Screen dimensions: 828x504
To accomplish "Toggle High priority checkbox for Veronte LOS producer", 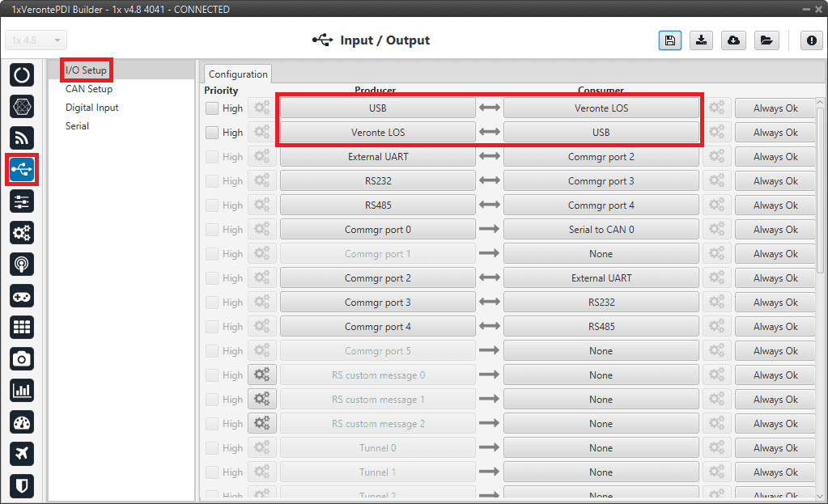I will pos(212,133).
